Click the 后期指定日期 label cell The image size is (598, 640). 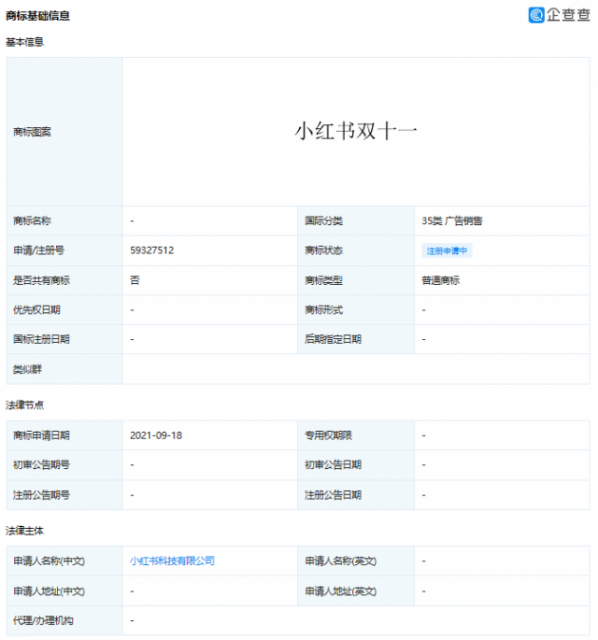356,339
